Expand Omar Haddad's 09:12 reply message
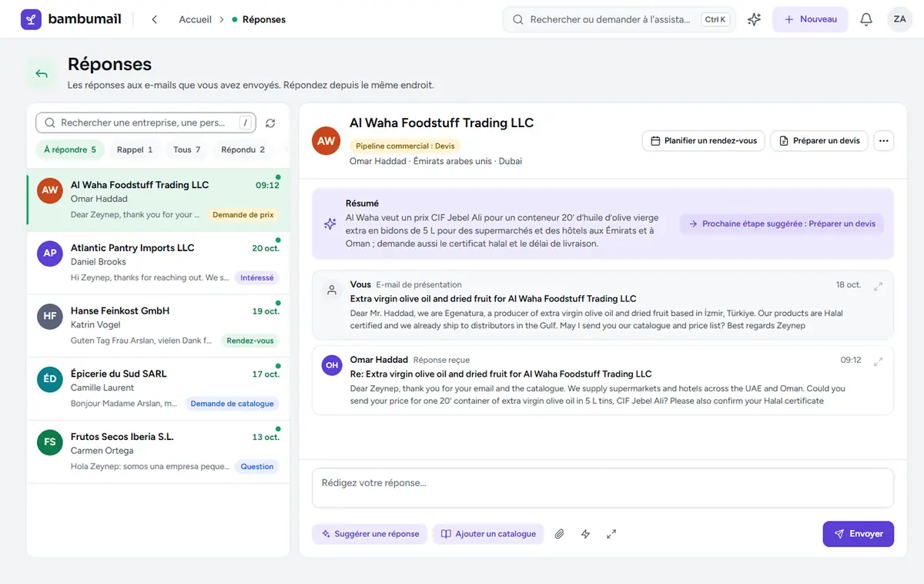 (x=878, y=361)
